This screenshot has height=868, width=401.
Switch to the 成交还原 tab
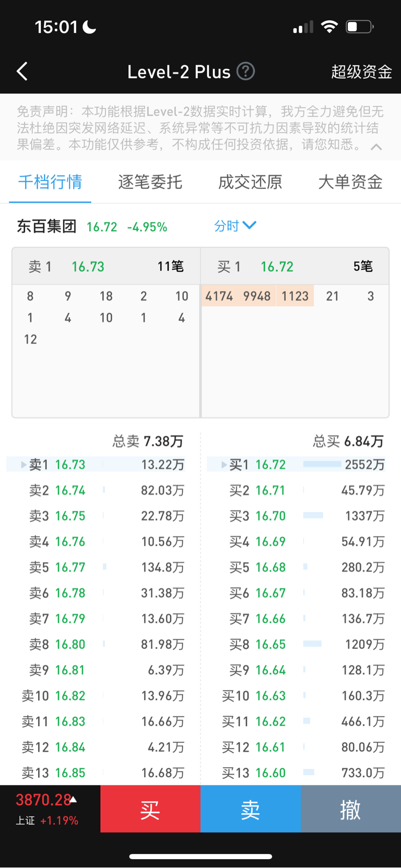250,182
